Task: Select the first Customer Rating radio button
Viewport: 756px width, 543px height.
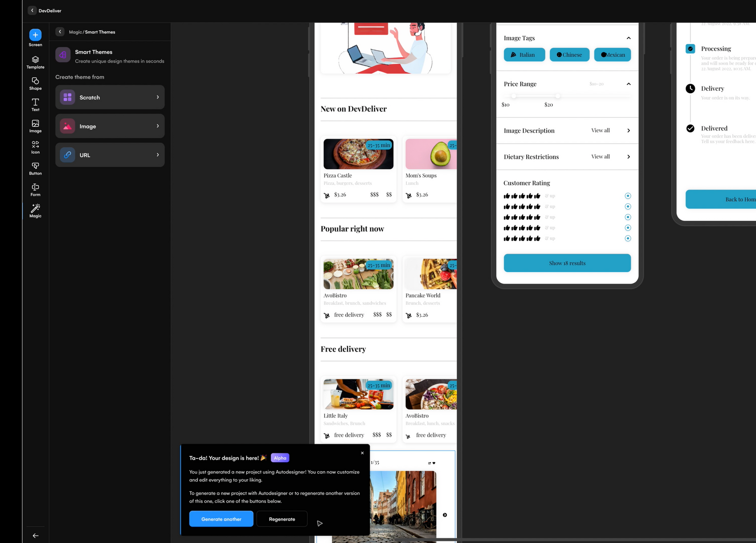Action: coord(628,195)
